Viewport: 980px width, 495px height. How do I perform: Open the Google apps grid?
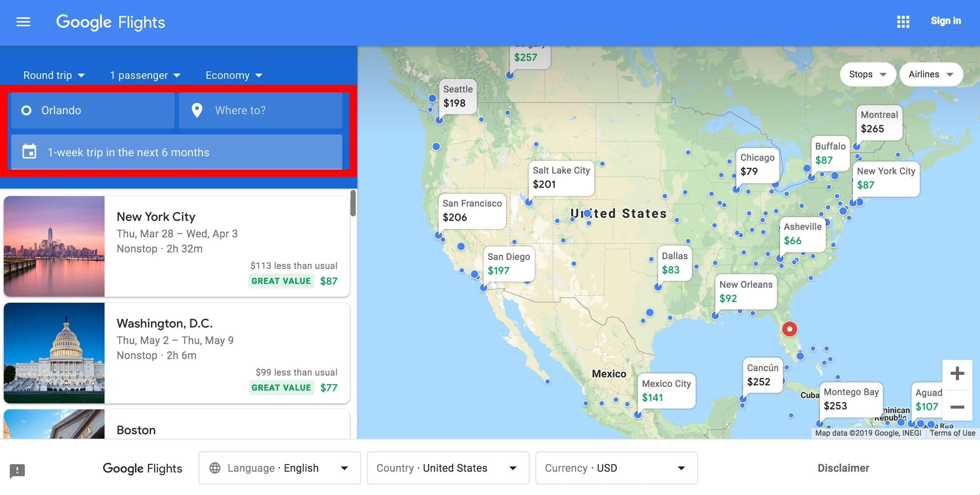(x=903, y=22)
